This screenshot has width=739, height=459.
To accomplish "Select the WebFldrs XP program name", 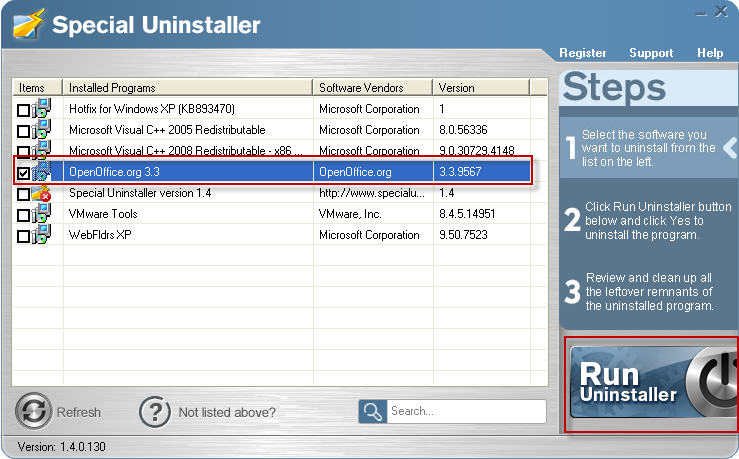I will 100,235.
